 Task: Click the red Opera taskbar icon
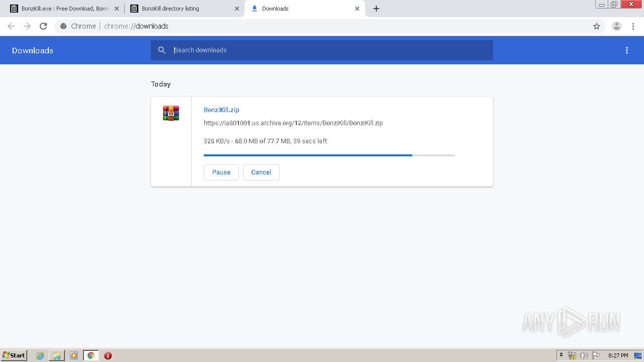108,355
